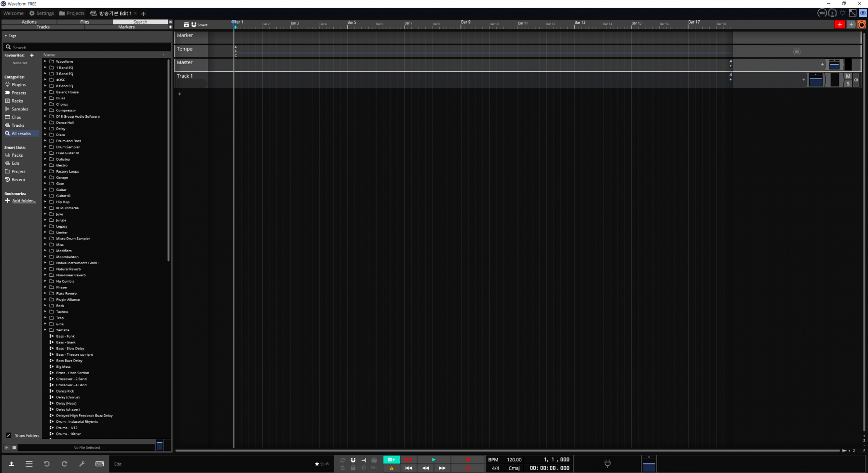Click the red add plugin plus button
Viewport: 868px width, 473px height.
pyautogui.click(x=840, y=25)
